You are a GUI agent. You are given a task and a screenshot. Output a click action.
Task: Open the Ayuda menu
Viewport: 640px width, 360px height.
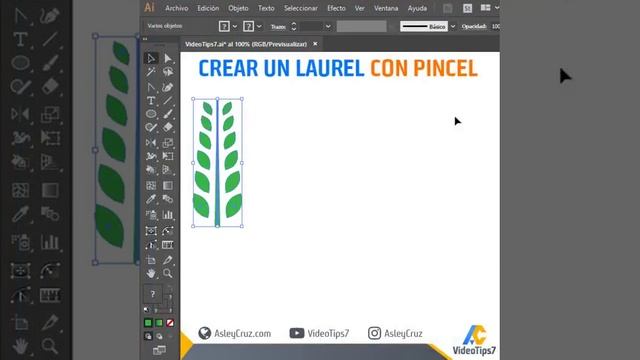point(417,8)
